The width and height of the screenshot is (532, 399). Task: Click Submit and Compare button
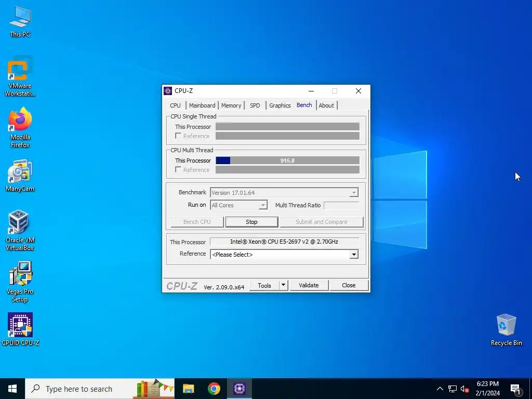click(x=321, y=222)
